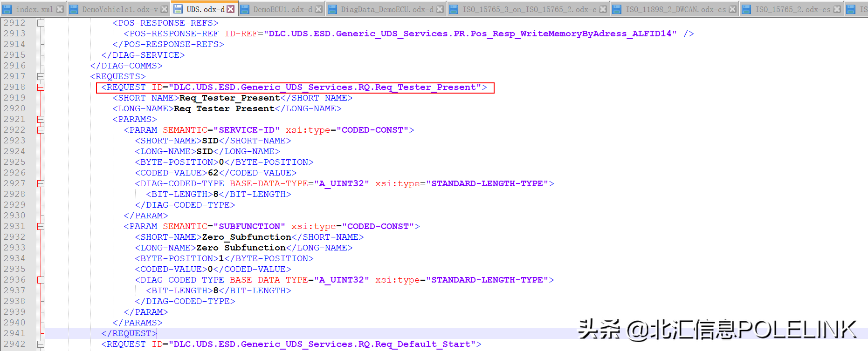Click the disk icon on DiagData_DemoECU.odx-d tab
This screenshot has height=351, width=868.
332,9
